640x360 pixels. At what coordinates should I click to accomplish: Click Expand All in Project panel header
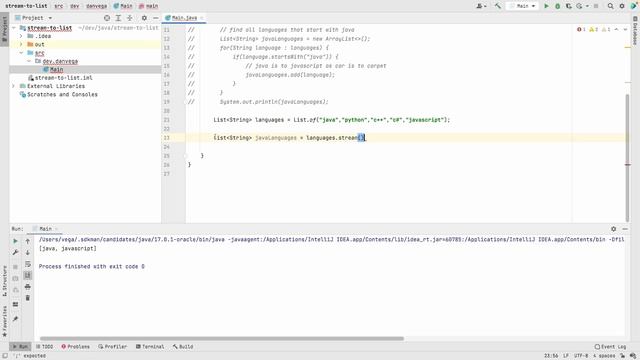tap(118, 18)
